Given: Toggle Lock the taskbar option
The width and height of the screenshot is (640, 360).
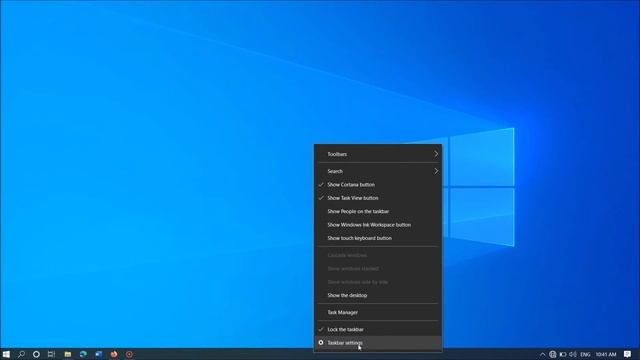Looking at the screenshot, I should (378, 329).
